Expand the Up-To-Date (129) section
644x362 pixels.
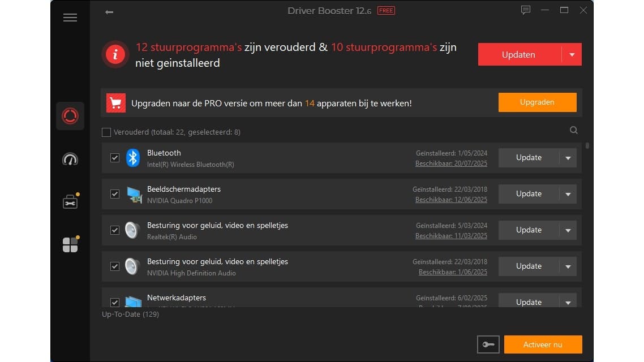[x=130, y=314]
